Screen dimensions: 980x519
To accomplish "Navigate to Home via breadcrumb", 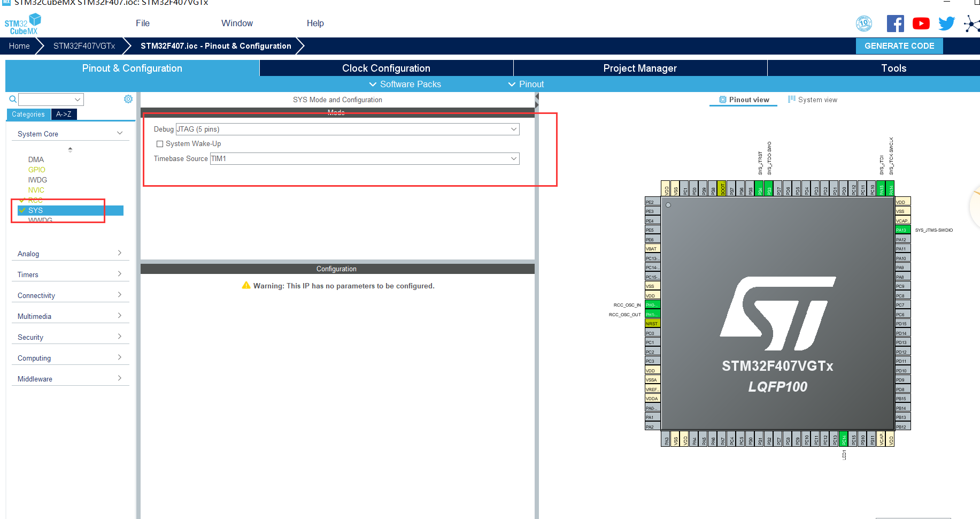I will (19, 46).
